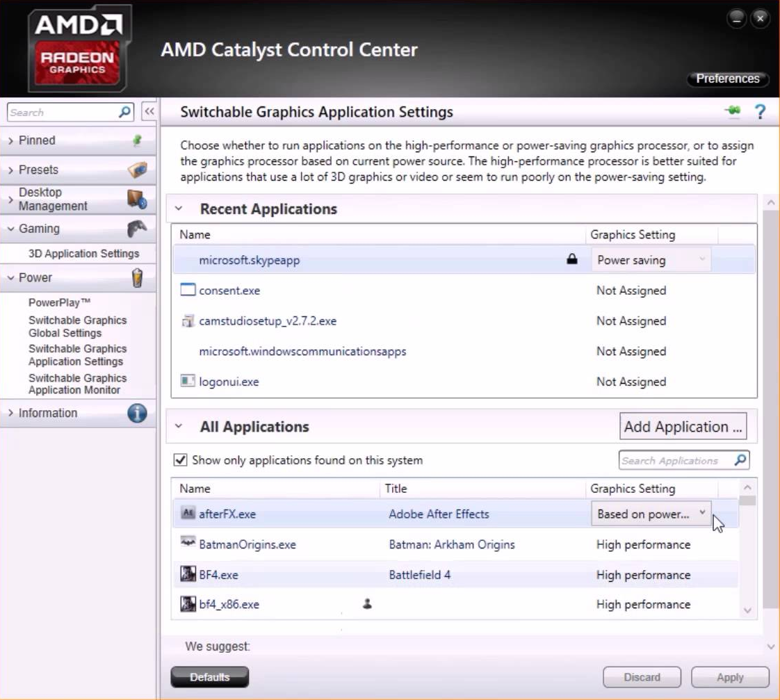Uncheck Show only applications found on system

(180, 460)
